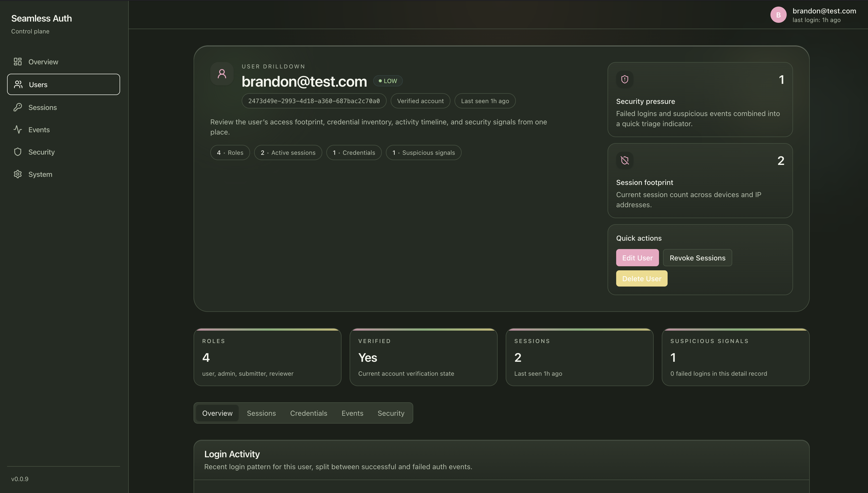Viewport: 868px width, 493px height.
Task: Click the 4 Roles chip
Action: pos(230,152)
